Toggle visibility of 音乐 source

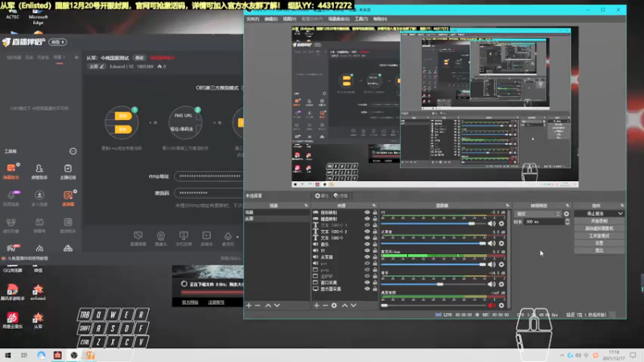click(x=367, y=245)
